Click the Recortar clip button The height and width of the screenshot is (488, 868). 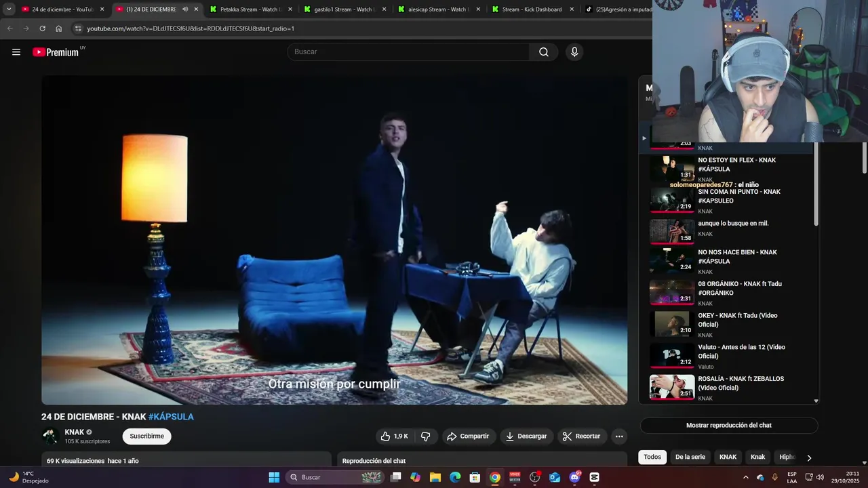click(x=583, y=436)
